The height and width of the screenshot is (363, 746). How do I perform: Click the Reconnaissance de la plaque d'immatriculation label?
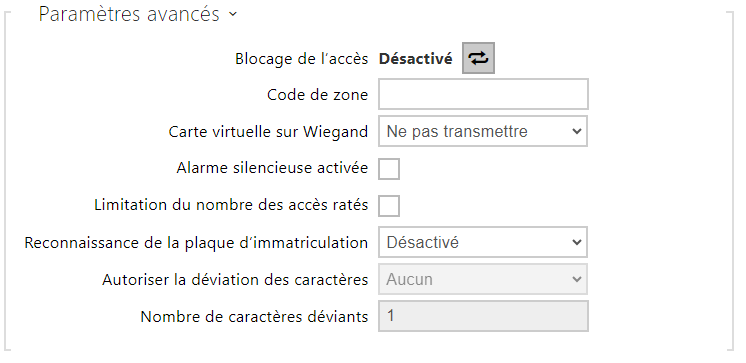(196, 243)
